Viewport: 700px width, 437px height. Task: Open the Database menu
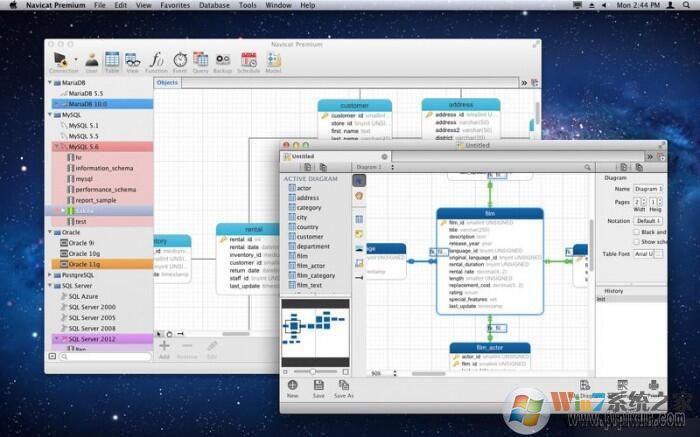pos(214,5)
